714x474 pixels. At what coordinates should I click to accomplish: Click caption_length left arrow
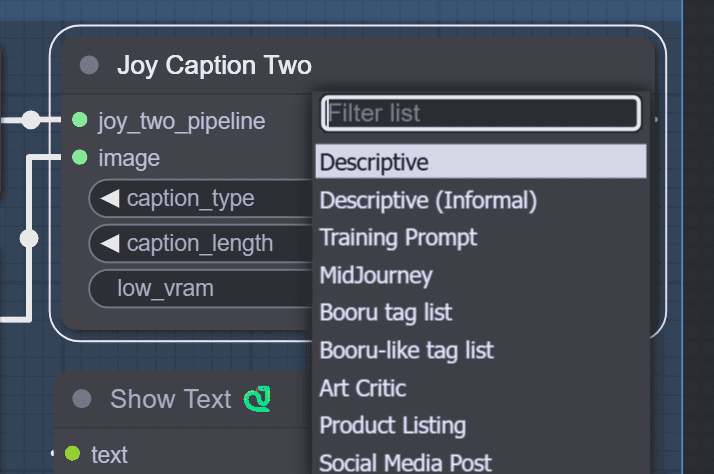point(110,243)
